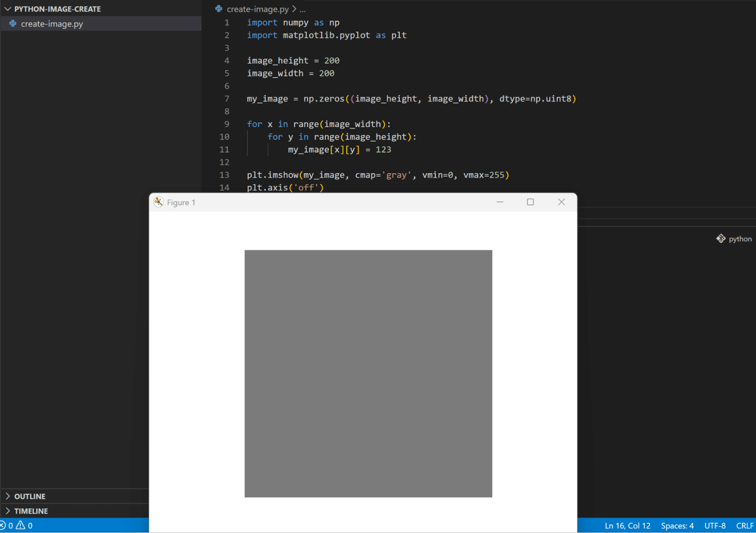The image size is (756, 533).
Task: Select the UTF-8 encoding indicator
Action: point(715,526)
